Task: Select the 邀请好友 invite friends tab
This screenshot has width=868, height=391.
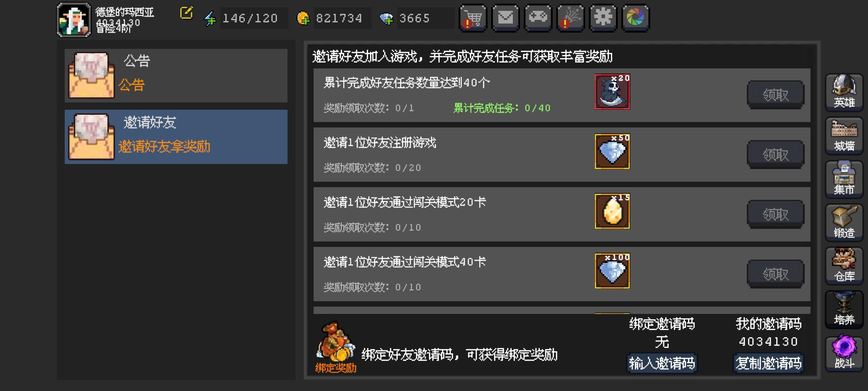Action: pos(176,137)
